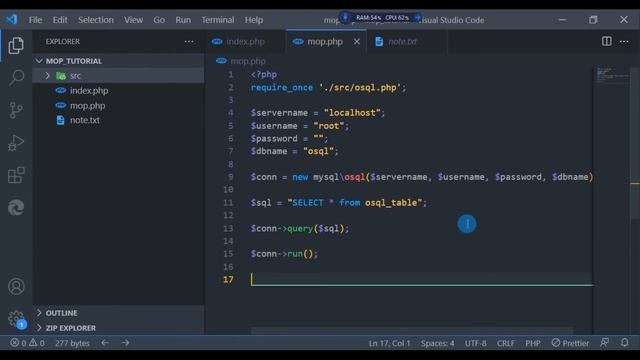Click PHP language mode selector
Screen dimensions: 640x360
[x=533, y=343]
